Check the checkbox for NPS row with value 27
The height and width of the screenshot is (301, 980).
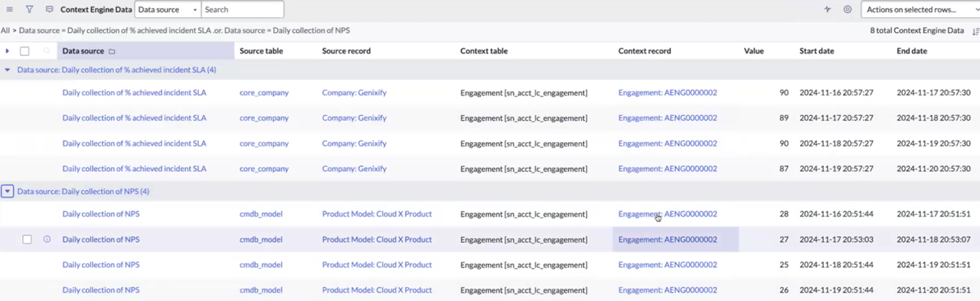point(27,239)
